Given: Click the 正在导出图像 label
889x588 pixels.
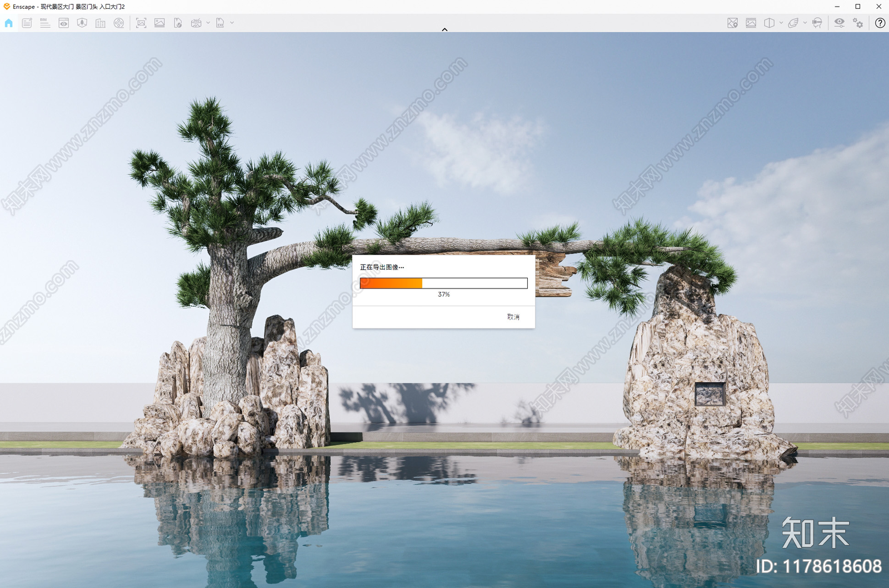Looking at the screenshot, I should tap(382, 267).
